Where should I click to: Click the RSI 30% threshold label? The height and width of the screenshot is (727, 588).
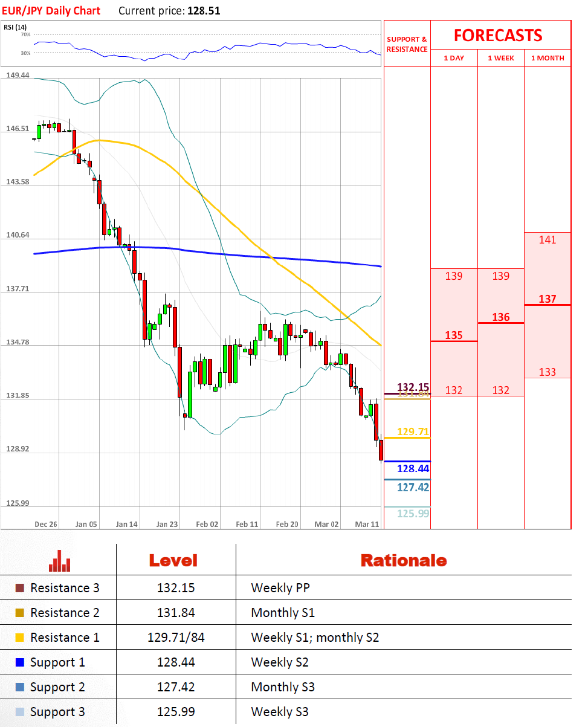(x=25, y=53)
